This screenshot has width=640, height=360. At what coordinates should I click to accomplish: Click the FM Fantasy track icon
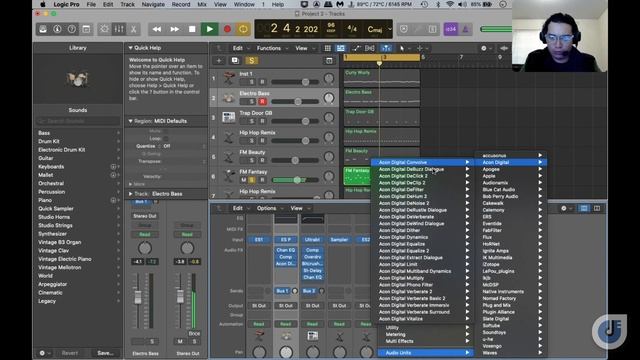click(229, 176)
